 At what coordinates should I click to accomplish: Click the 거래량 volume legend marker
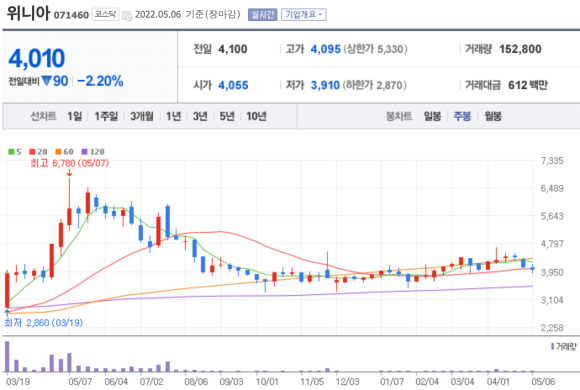(552, 346)
